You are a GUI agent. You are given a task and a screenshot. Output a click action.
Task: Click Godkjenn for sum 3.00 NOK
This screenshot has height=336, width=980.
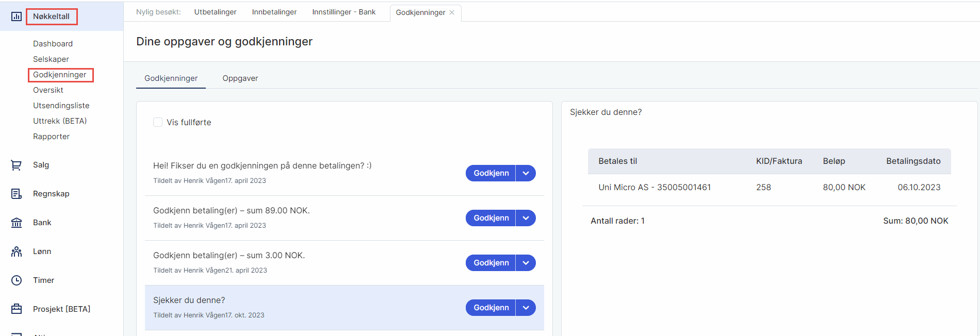pos(491,263)
